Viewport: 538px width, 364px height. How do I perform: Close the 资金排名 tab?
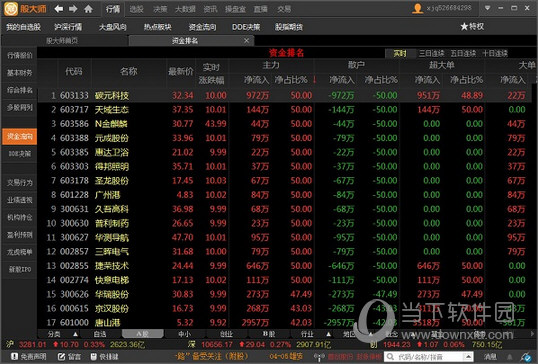coord(246,41)
